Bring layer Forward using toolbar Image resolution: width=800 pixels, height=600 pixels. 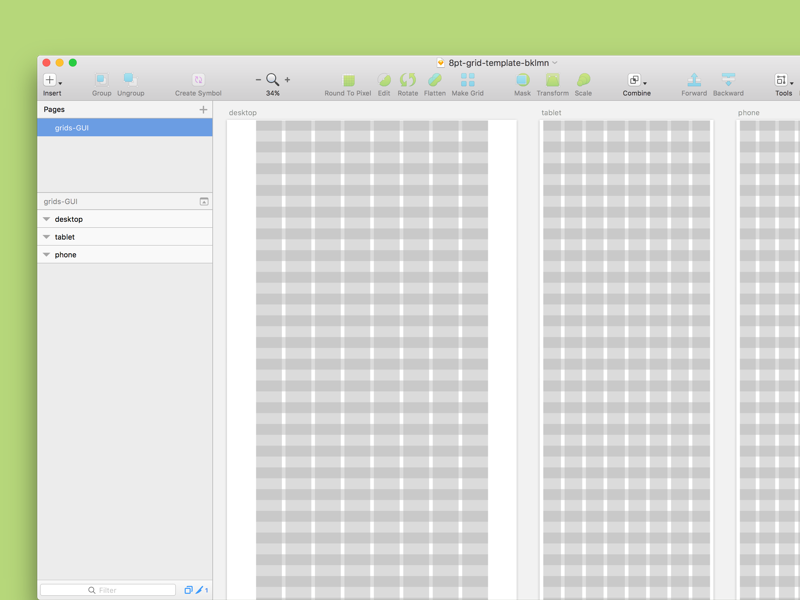coord(694,80)
